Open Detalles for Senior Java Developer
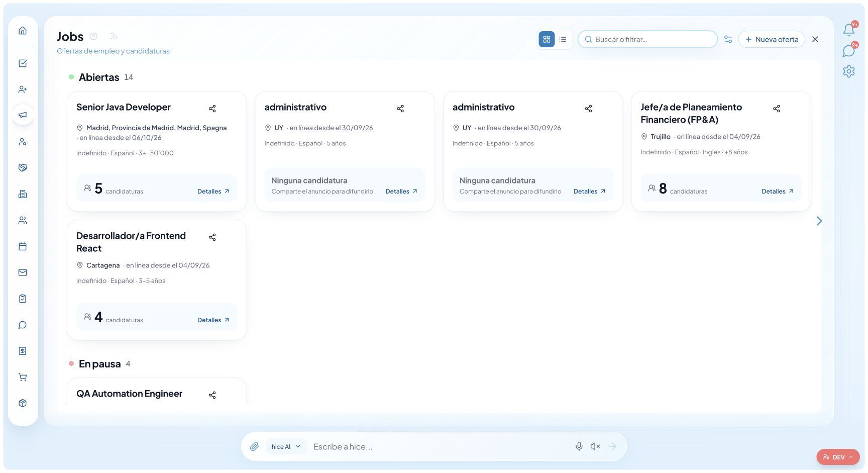 click(213, 192)
